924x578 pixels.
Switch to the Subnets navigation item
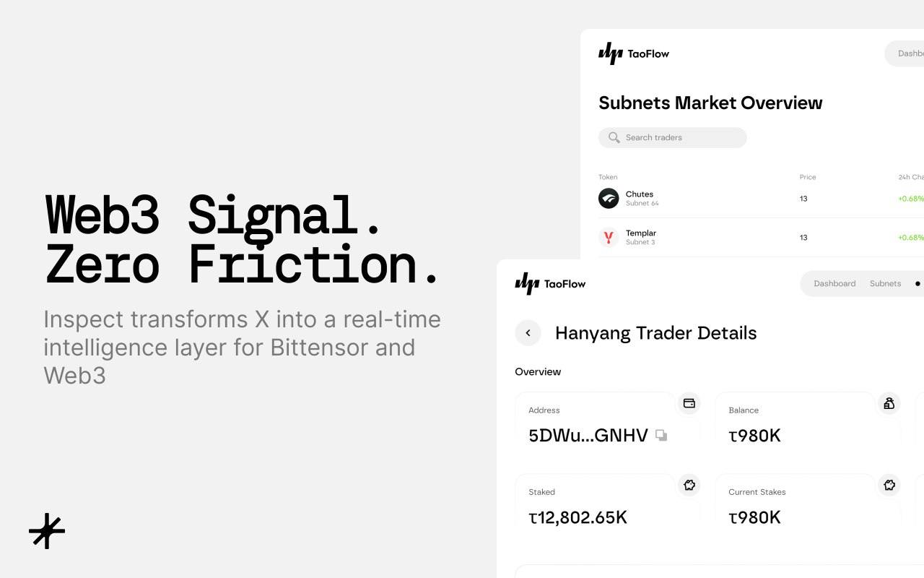(885, 283)
